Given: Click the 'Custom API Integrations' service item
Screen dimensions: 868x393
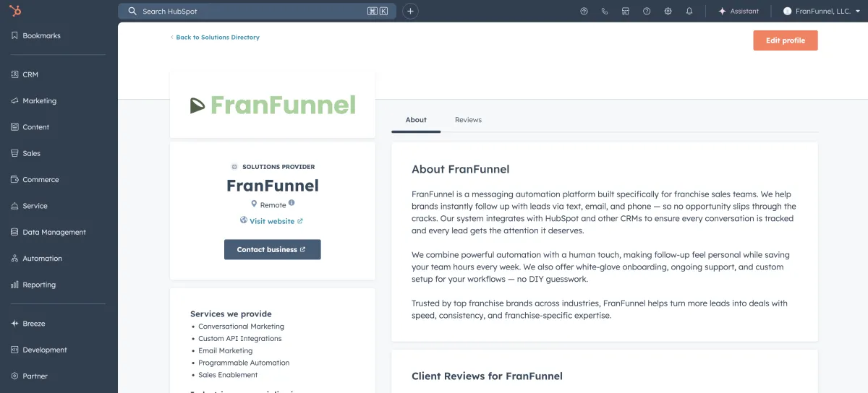Looking at the screenshot, I should coord(240,339).
